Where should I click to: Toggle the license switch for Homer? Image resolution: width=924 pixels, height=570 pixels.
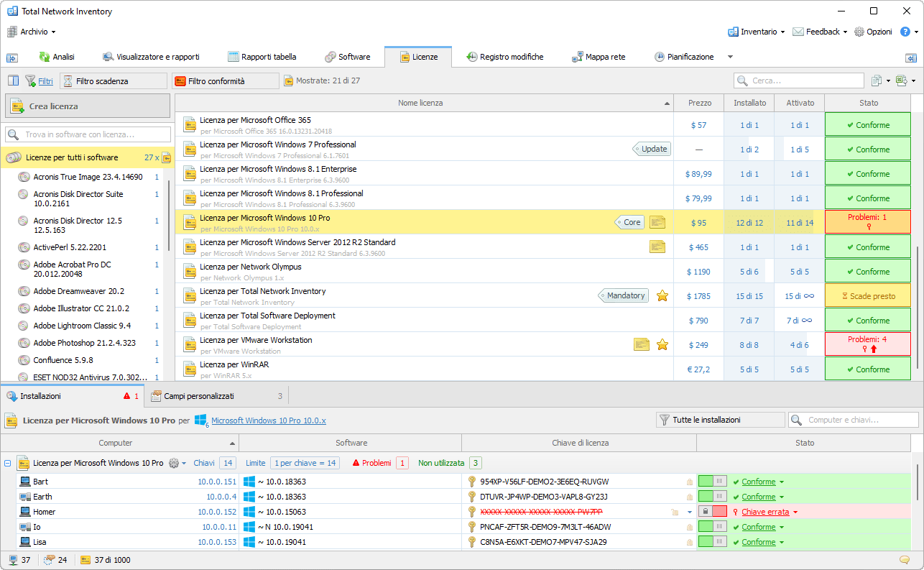(712, 512)
